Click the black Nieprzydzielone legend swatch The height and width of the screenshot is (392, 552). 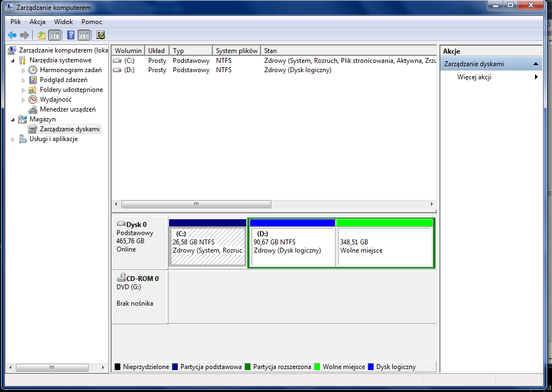118,367
